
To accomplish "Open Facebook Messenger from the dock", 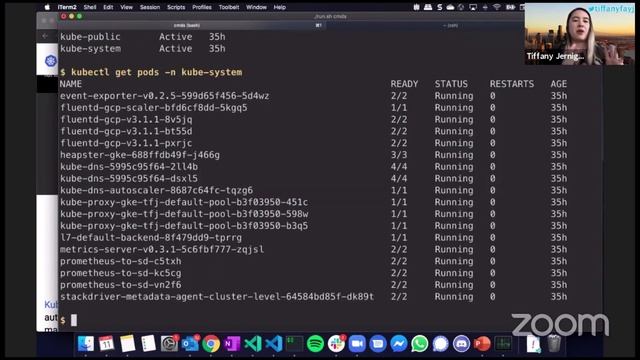I will tap(399, 344).
